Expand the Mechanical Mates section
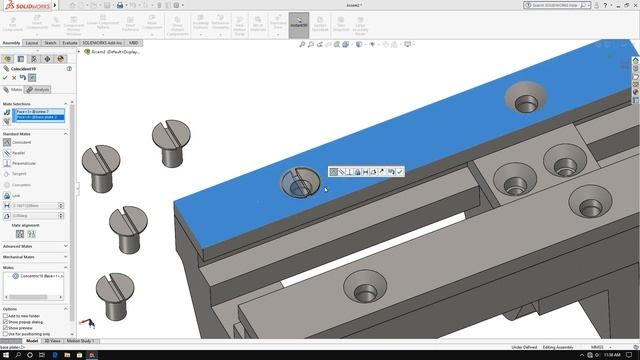 point(66,257)
